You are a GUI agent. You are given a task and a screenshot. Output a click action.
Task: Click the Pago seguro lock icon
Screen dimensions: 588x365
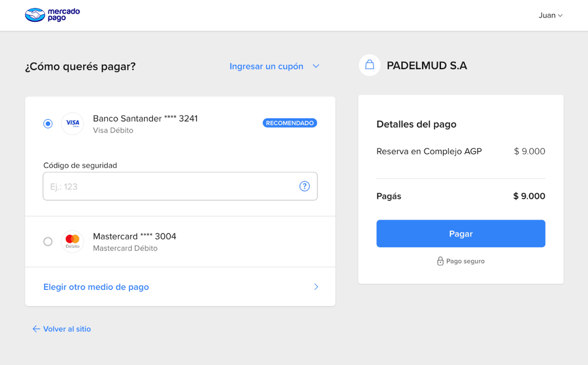pos(440,261)
